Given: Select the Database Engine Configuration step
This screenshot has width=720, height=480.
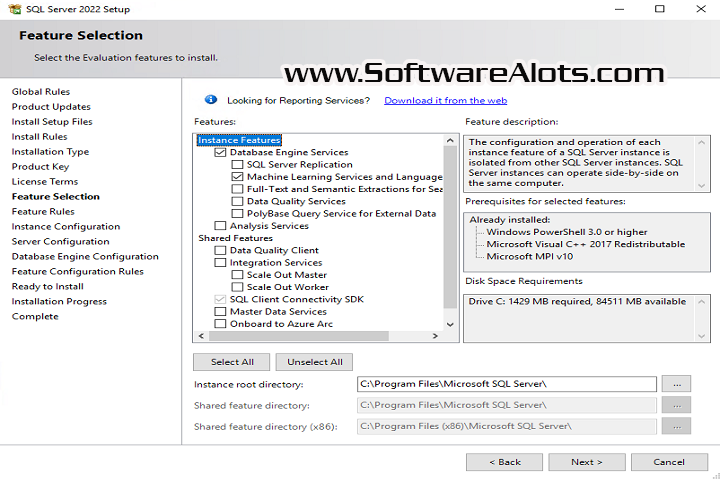Looking at the screenshot, I should (85, 256).
